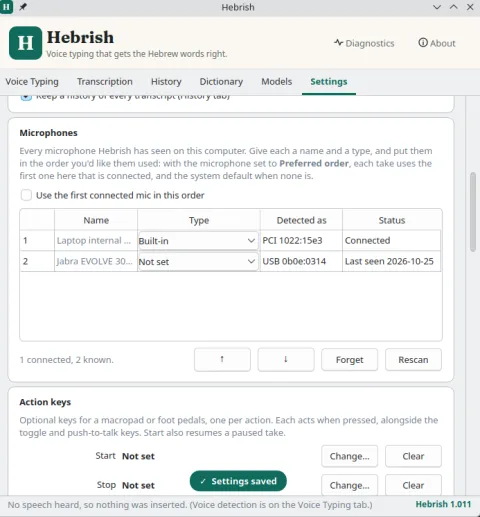
Task: Switch to the Transcription tab
Action: [x=105, y=82]
